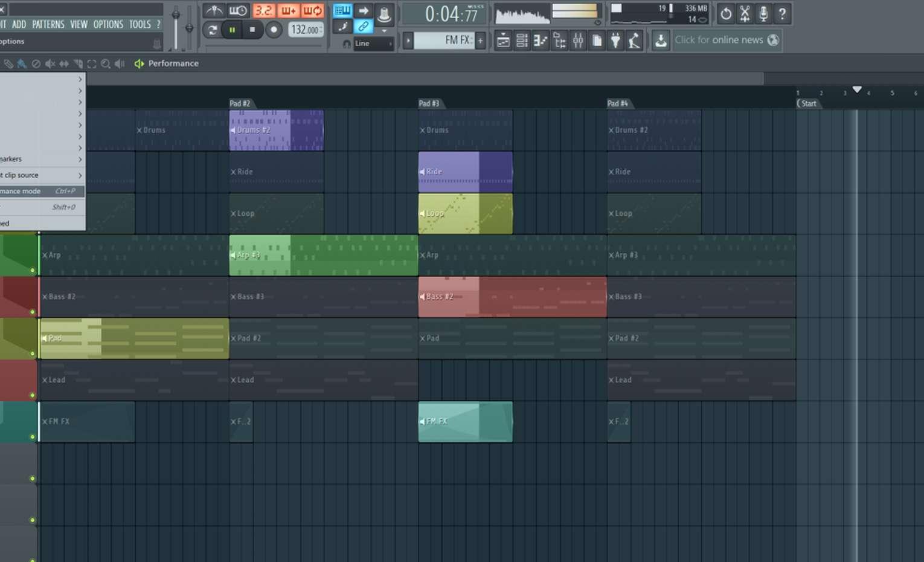The height and width of the screenshot is (562, 924).
Task: Select the pencil draw tool in playlist toolbar
Action: coord(8,63)
